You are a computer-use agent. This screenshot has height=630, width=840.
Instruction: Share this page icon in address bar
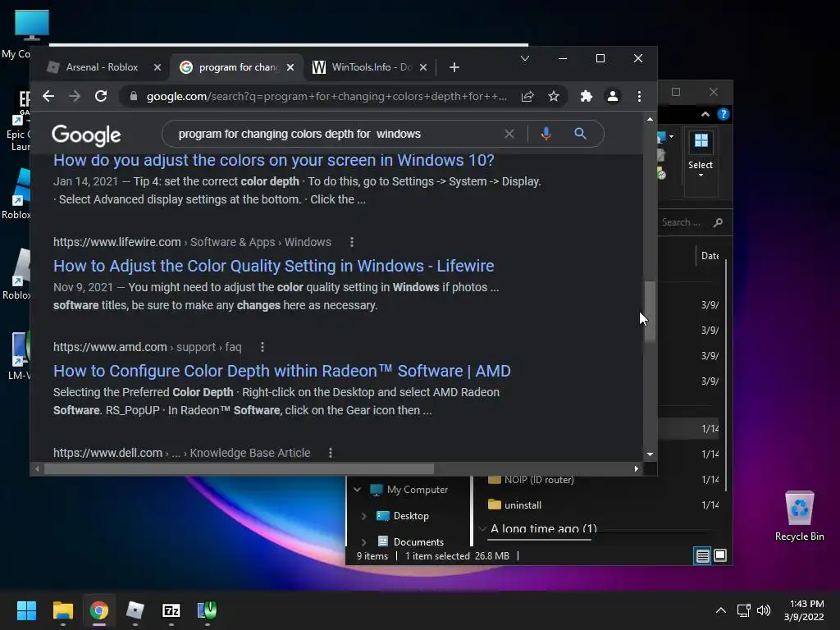(527, 97)
